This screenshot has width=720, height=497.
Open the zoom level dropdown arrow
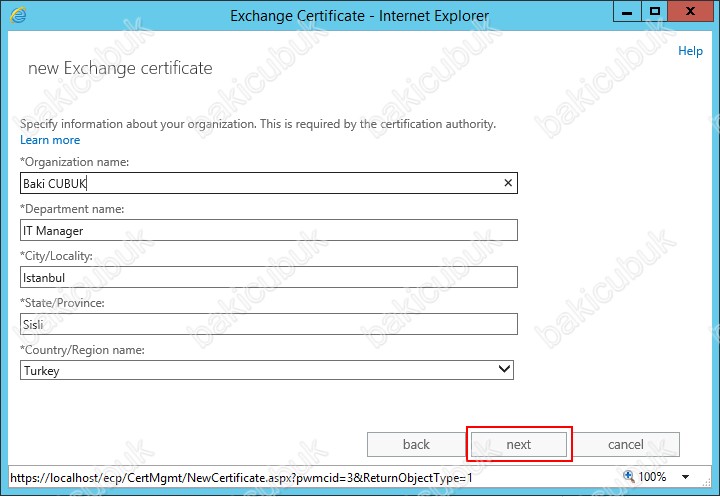click(686, 477)
